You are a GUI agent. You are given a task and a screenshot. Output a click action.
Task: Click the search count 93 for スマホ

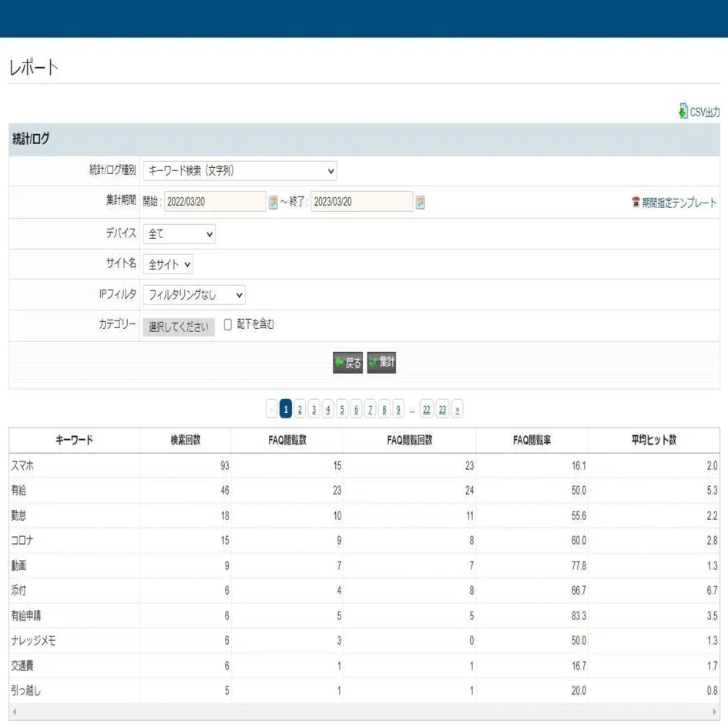point(225,465)
